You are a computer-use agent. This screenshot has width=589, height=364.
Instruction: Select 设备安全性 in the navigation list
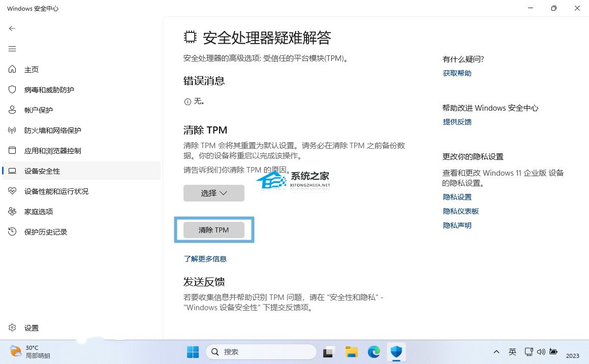pyautogui.click(x=43, y=171)
